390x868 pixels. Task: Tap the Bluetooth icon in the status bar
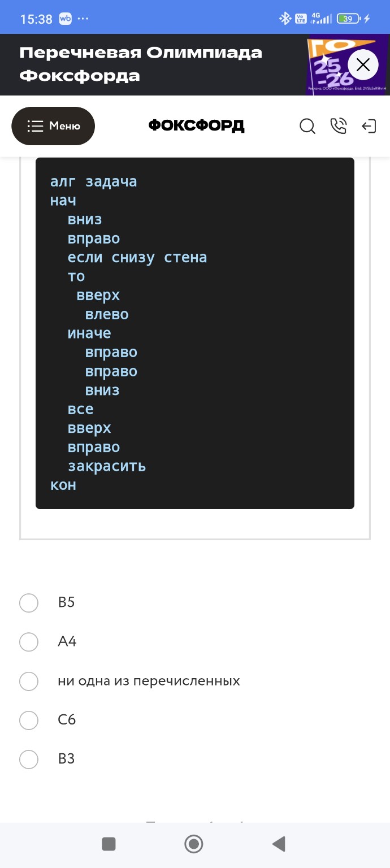click(x=285, y=17)
